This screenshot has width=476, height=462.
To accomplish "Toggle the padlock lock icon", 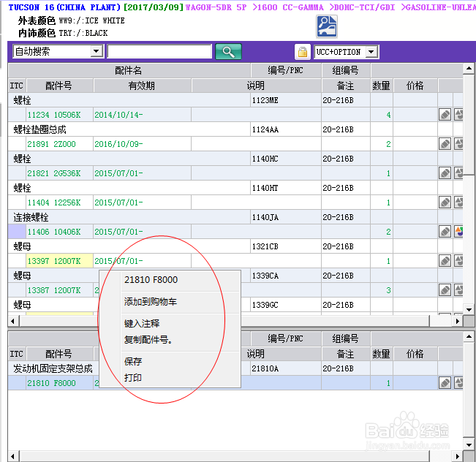I will pos(303,52).
